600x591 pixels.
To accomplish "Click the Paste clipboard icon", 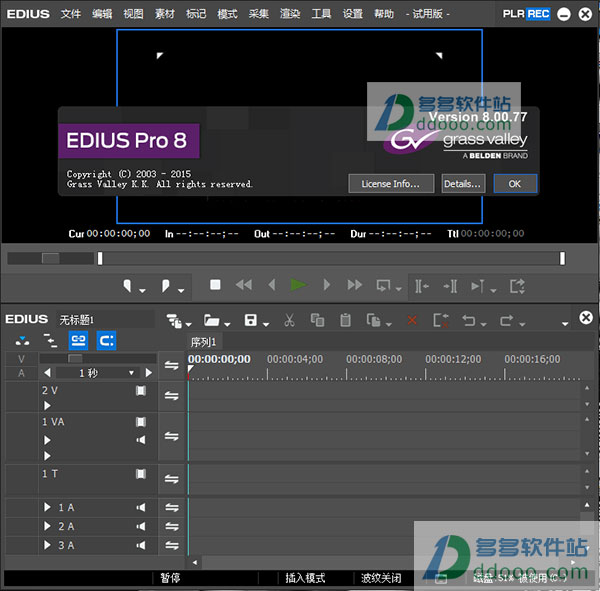I will coord(345,320).
